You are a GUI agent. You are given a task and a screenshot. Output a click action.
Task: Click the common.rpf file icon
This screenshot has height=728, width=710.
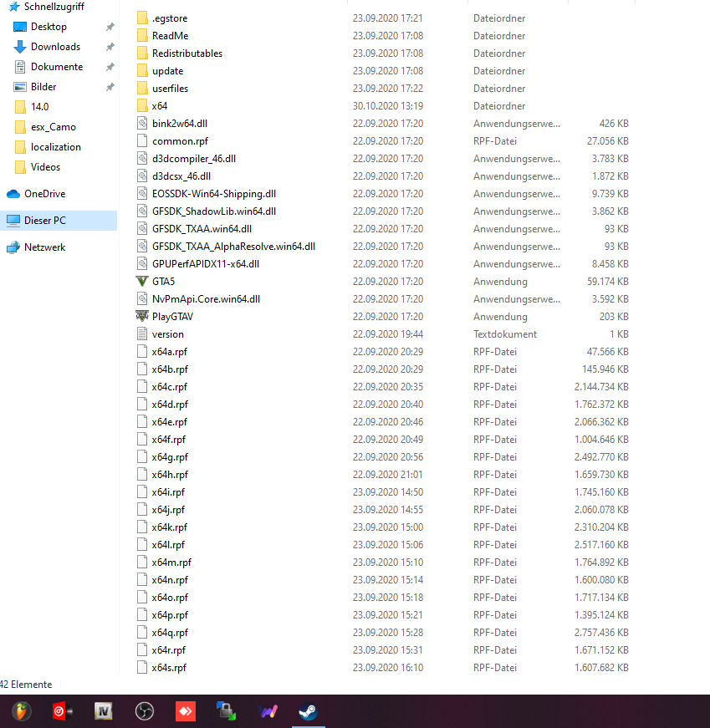(142, 140)
